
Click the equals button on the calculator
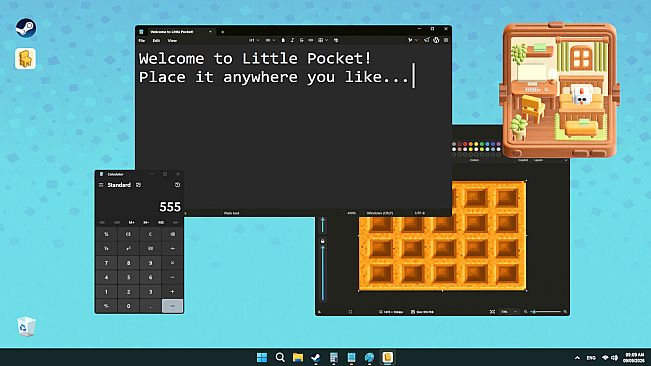pos(172,306)
